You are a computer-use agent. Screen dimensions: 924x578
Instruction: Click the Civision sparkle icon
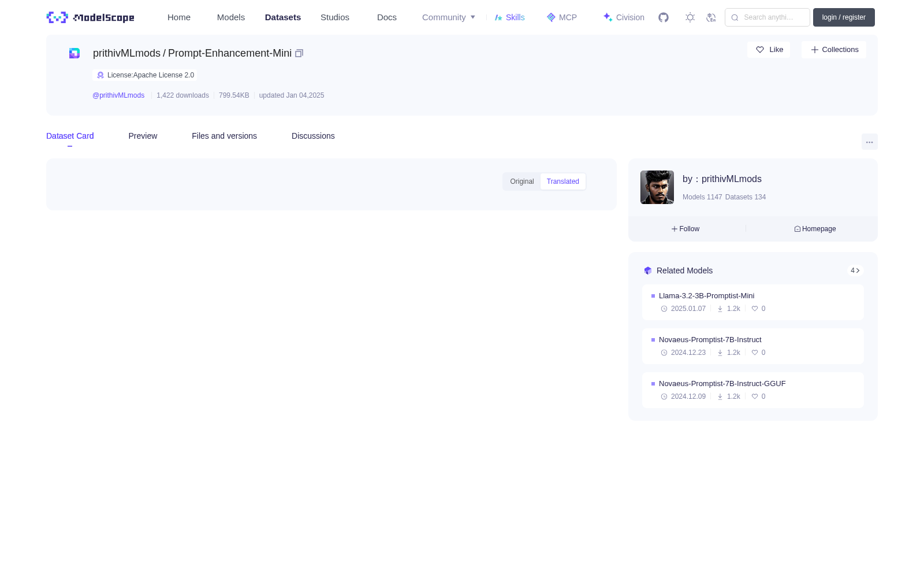click(x=608, y=17)
